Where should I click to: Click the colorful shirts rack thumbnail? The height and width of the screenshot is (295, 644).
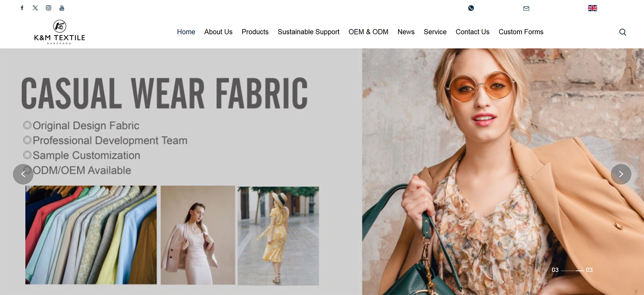coord(91,235)
